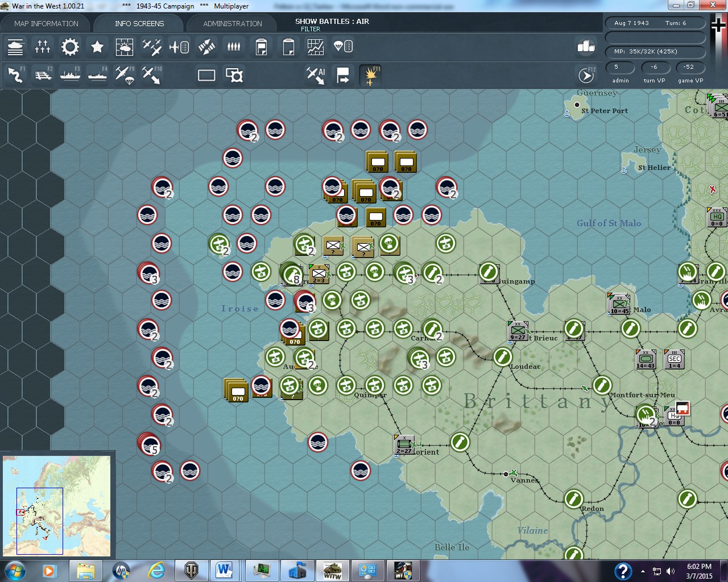The height and width of the screenshot is (582, 728).
Task: Select the F9 air transport parachute icon
Action: point(125,75)
